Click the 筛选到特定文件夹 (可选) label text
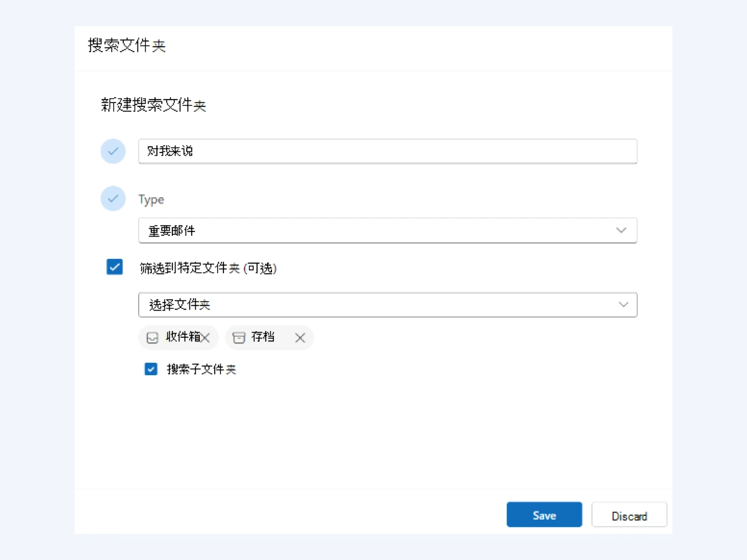 (208, 268)
